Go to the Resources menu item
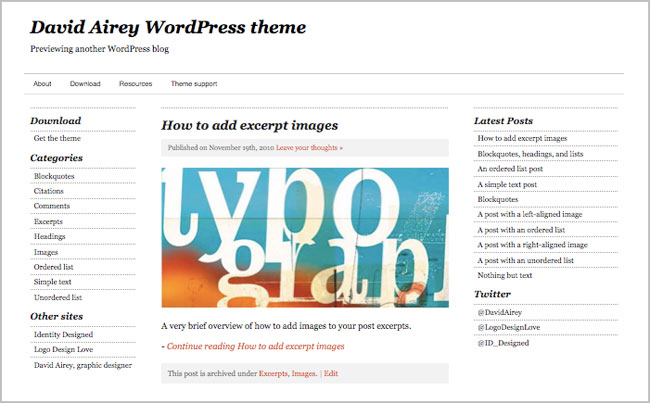Screen dimensions: 650x403 (x=136, y=84)
